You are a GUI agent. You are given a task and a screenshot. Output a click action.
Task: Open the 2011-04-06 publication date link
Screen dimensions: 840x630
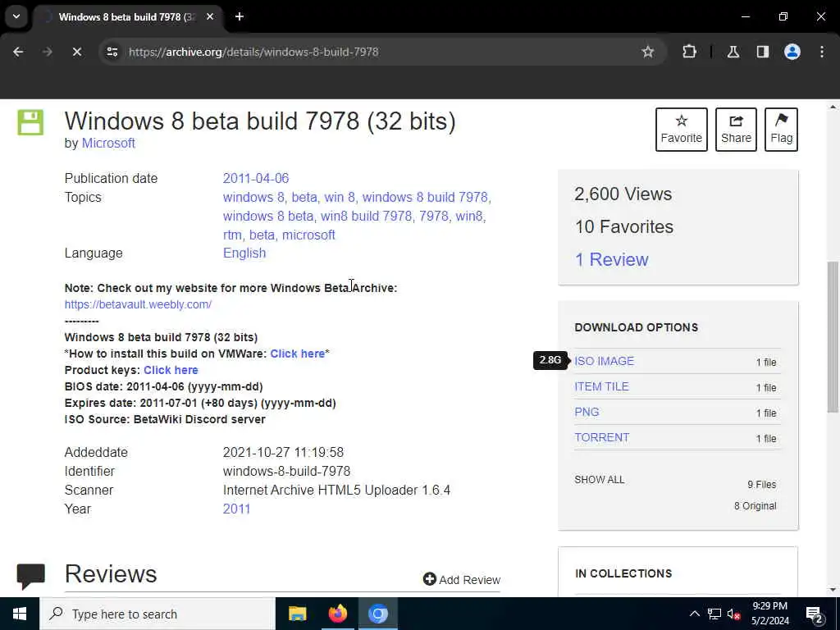[x=256, y=178]
